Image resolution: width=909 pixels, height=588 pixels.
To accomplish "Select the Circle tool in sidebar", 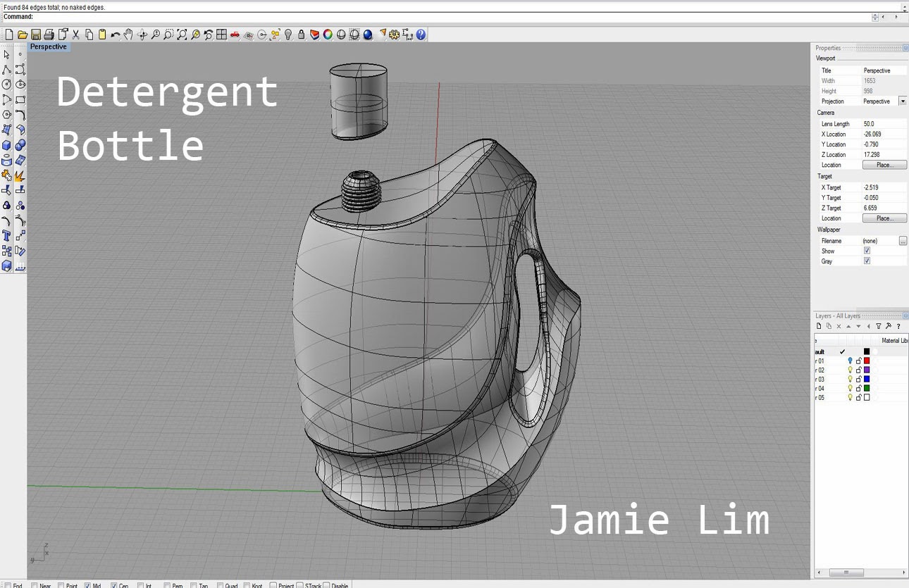I will point(6,85).
